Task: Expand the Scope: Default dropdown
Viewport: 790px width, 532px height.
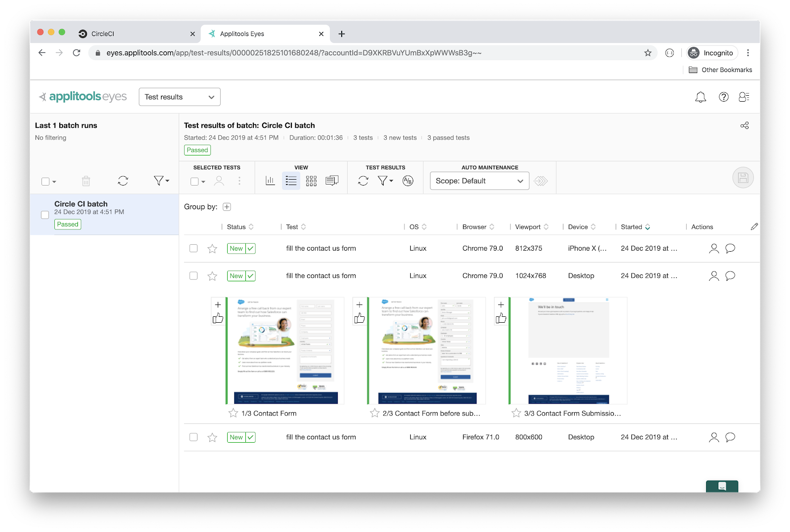Action: [x=479, y=181]
